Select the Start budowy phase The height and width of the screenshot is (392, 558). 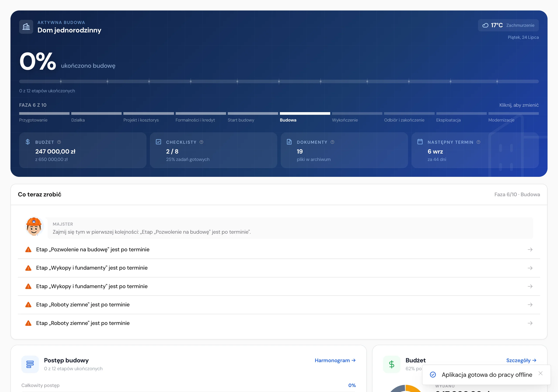pos(253,118)
